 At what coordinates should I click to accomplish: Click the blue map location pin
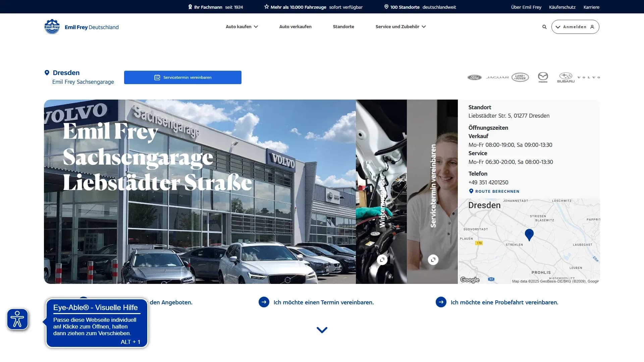tap(529, 234)
